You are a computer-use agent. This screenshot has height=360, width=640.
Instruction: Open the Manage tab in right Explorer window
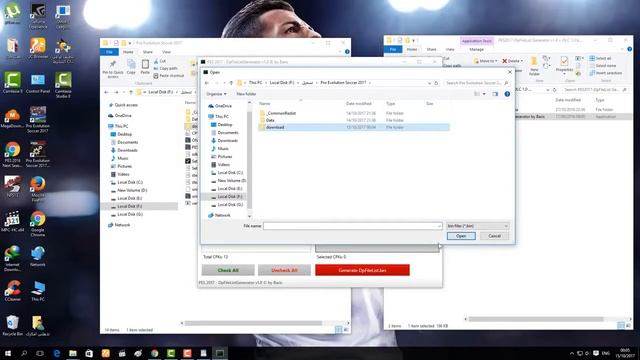click(476, 49)
